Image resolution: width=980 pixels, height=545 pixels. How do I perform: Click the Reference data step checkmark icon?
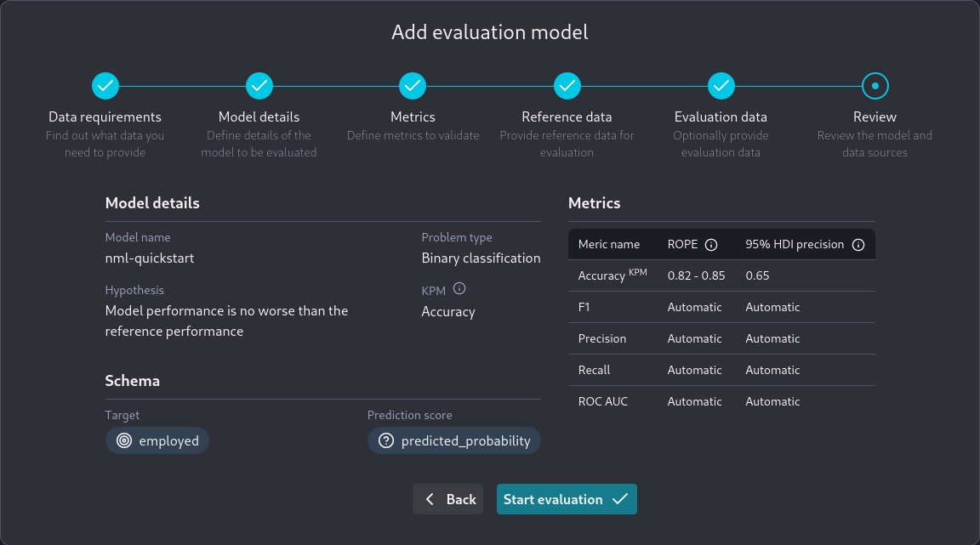click(567, 86)
